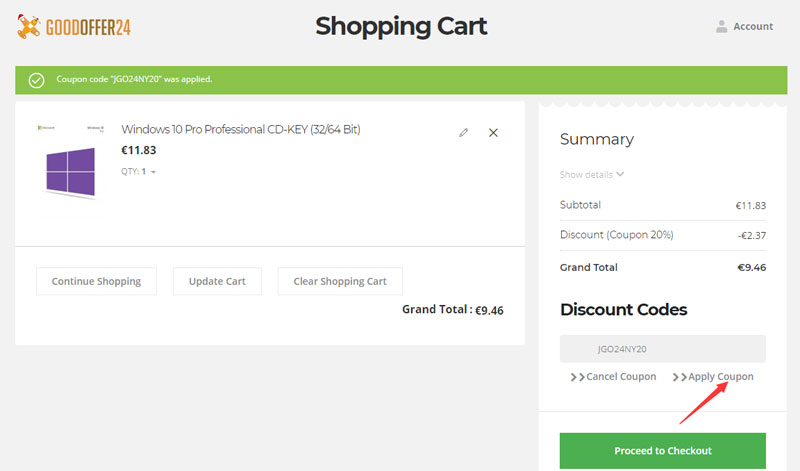Click the cart Grand Total : €9.46 text
800x471 pixels.
coord(453,310)
